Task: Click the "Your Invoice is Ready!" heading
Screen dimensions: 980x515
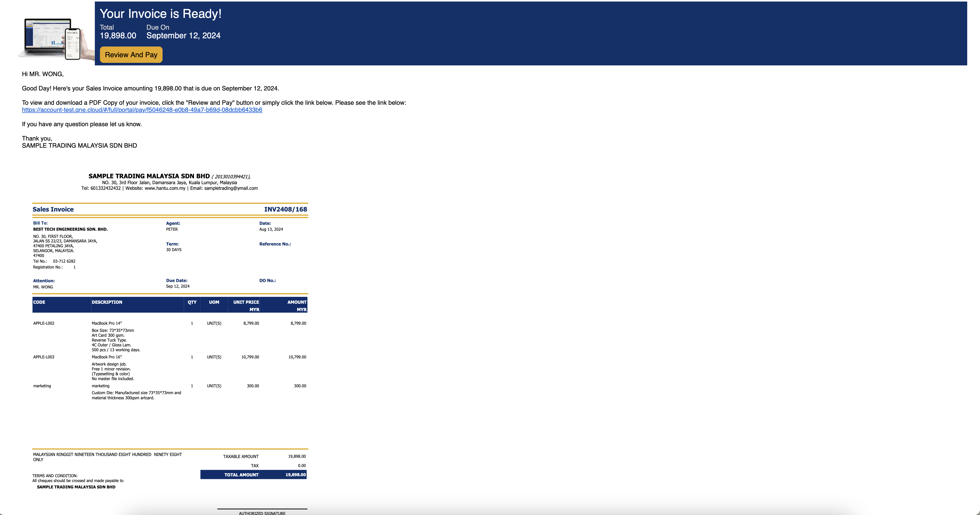Action: point(160,14)
